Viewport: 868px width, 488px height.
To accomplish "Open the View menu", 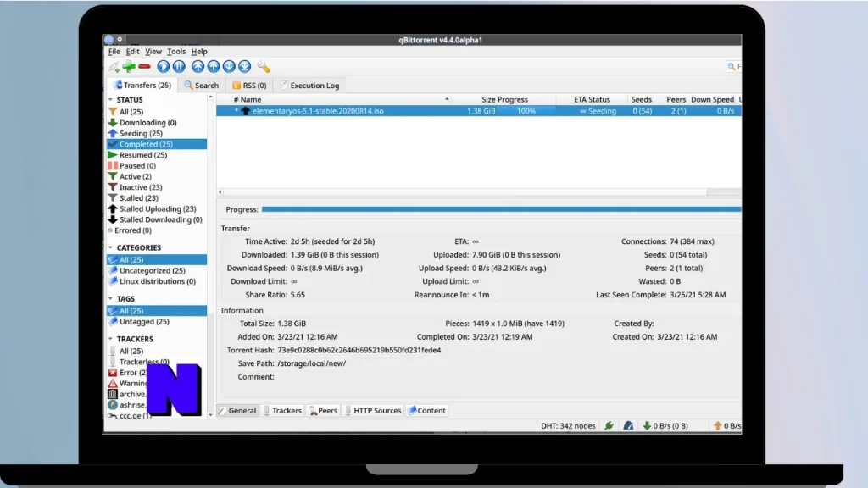I will coord(153,52).
